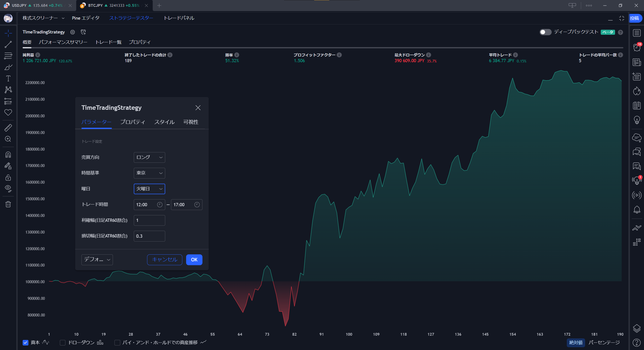This screenshot has height=350, width=644.
Task: Open the alerts bell in right sidebar
Action: pos(637,209)
